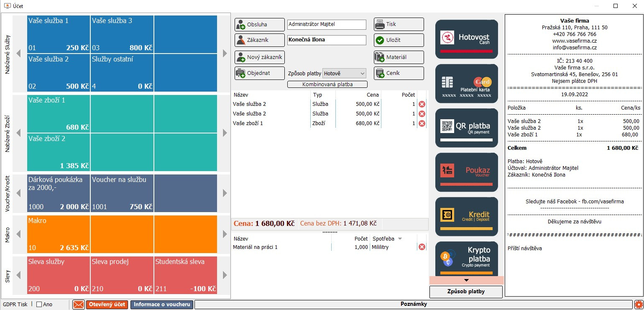Viewport: 644px width, 310px height.
Task: Save the bill with Uložit
Action: pyautogui.click(x=399, y=40)
